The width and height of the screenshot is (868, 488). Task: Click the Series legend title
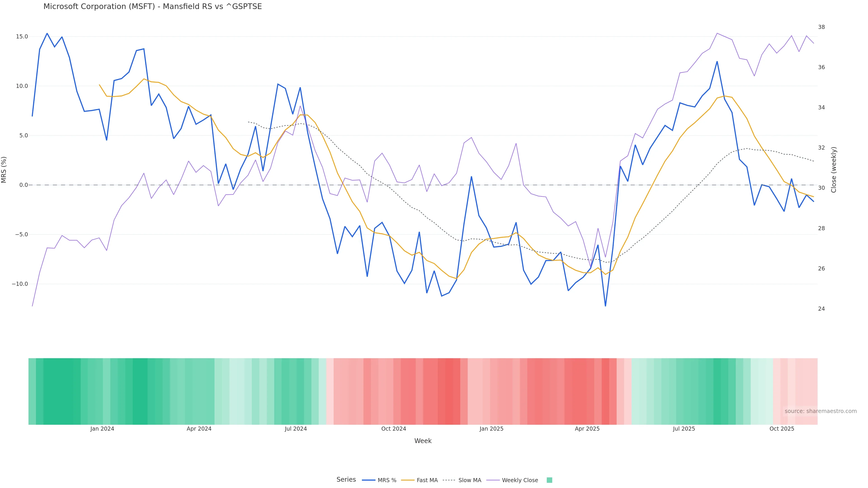coord(346,480)
